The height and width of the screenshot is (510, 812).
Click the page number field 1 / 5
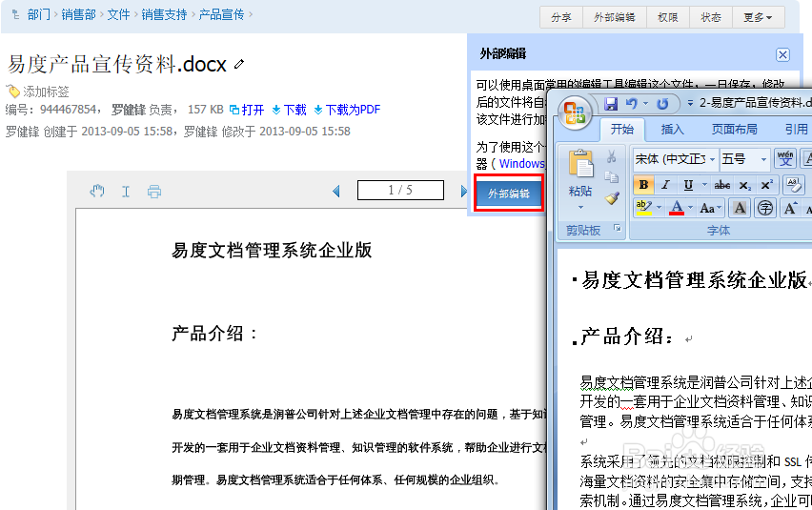pos(400,190)
